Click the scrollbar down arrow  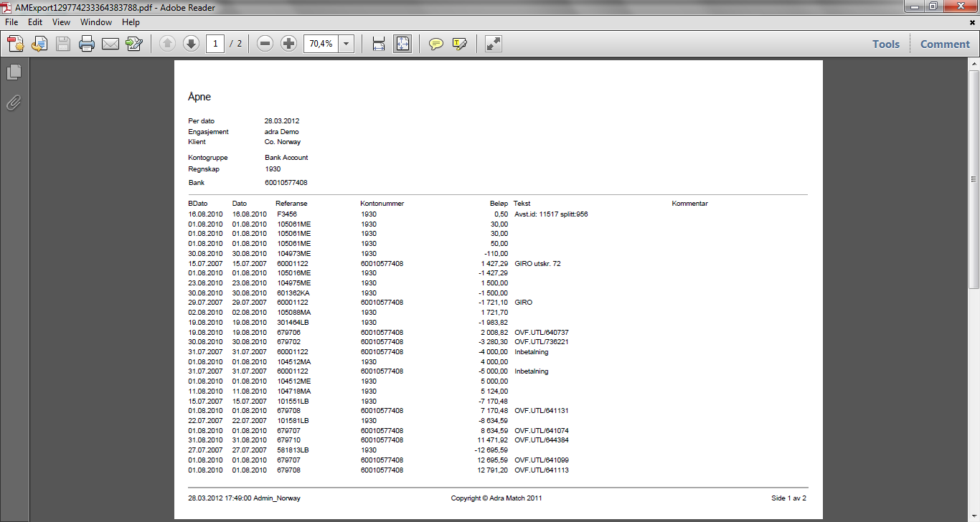coord(974,516)
